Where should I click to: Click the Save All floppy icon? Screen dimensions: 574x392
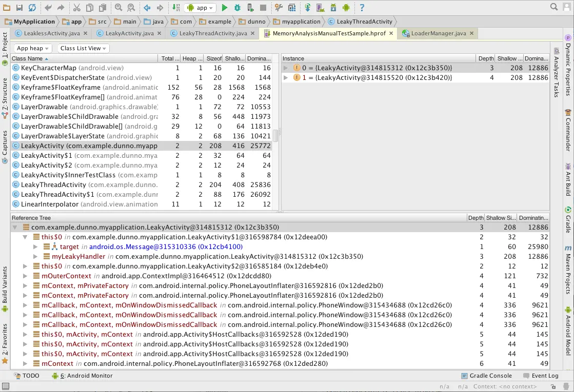19,8
